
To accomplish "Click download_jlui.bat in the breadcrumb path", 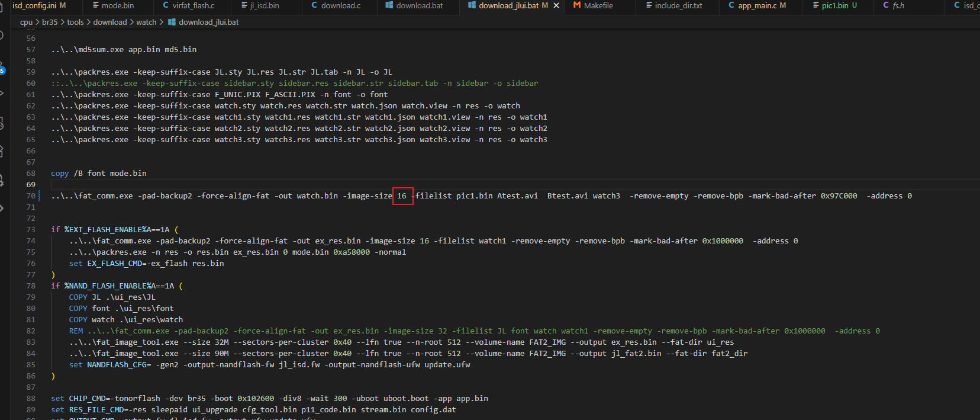I will (x=209, y=22).
